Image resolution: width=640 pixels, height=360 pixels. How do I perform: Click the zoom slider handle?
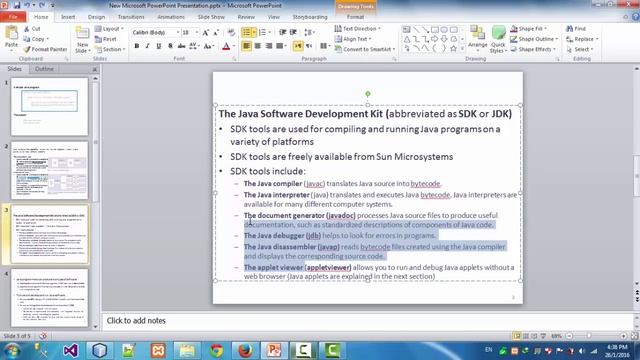[x=589, y=336]
